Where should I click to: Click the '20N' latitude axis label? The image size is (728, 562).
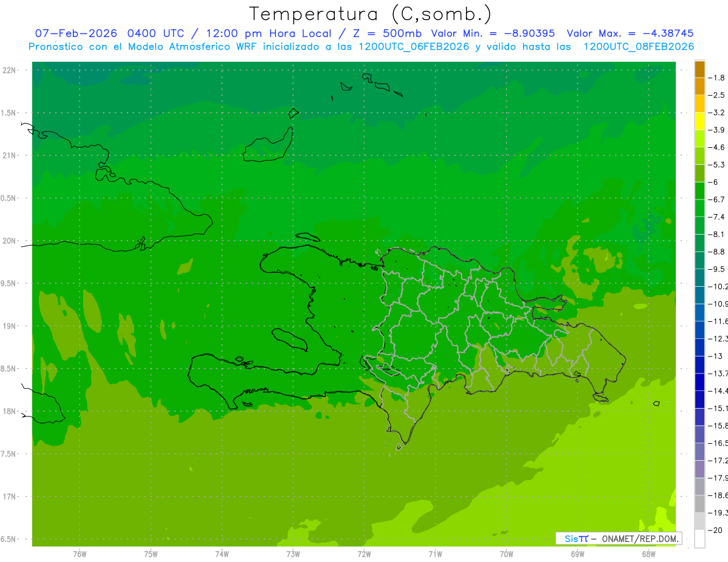(10, 241)
